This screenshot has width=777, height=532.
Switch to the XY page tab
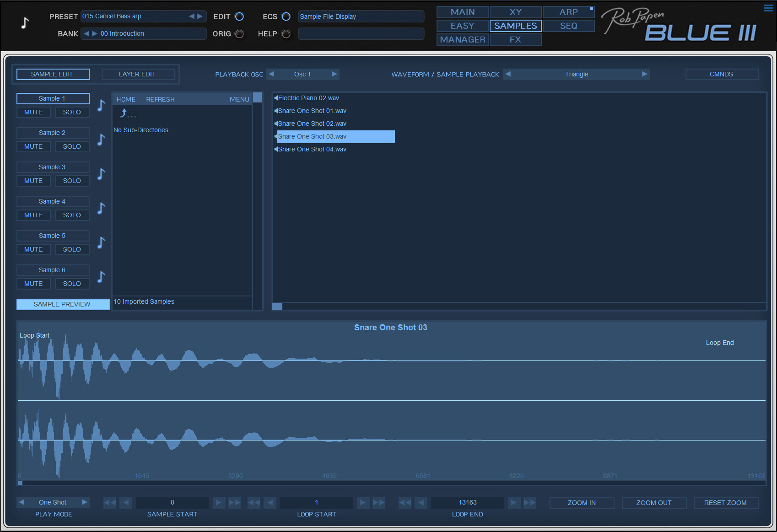pyautogui.click(x=516, y=12)
